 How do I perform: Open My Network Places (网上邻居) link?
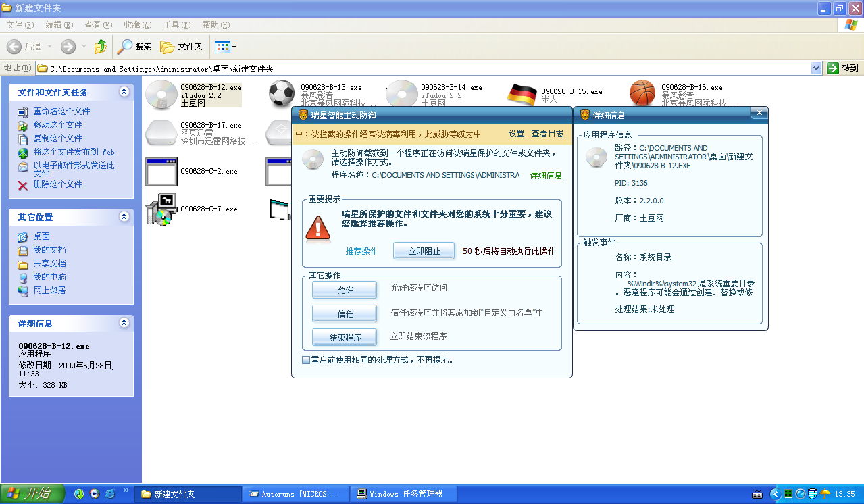pyautogui.click(x=49, y=291)
